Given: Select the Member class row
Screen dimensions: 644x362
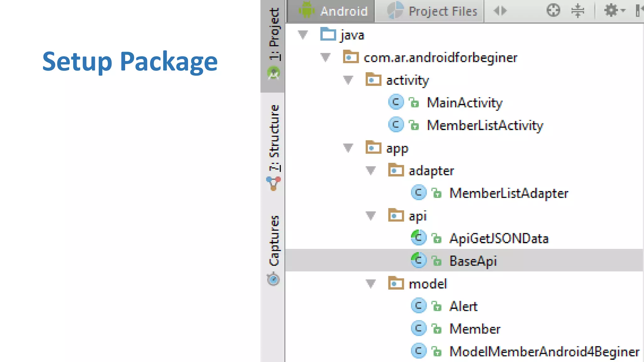Looking at the screenshot, I should (475, 329).
